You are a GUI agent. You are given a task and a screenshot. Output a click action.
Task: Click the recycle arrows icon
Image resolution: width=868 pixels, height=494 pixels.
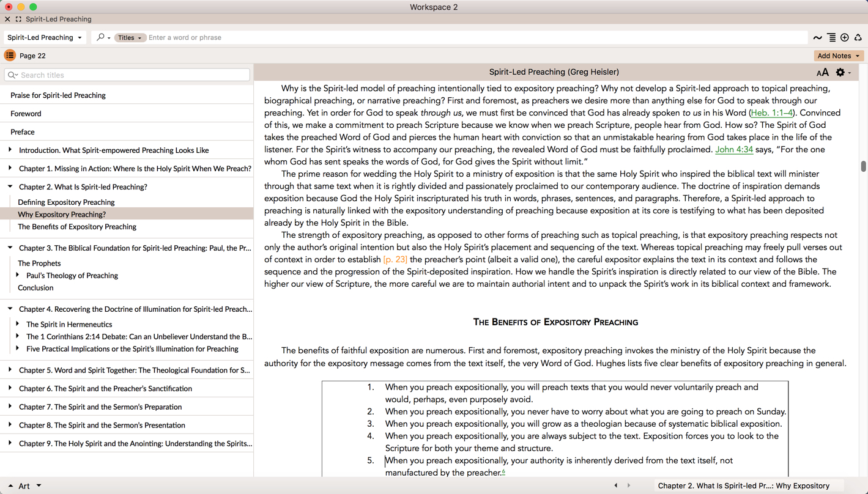[858, 38]
